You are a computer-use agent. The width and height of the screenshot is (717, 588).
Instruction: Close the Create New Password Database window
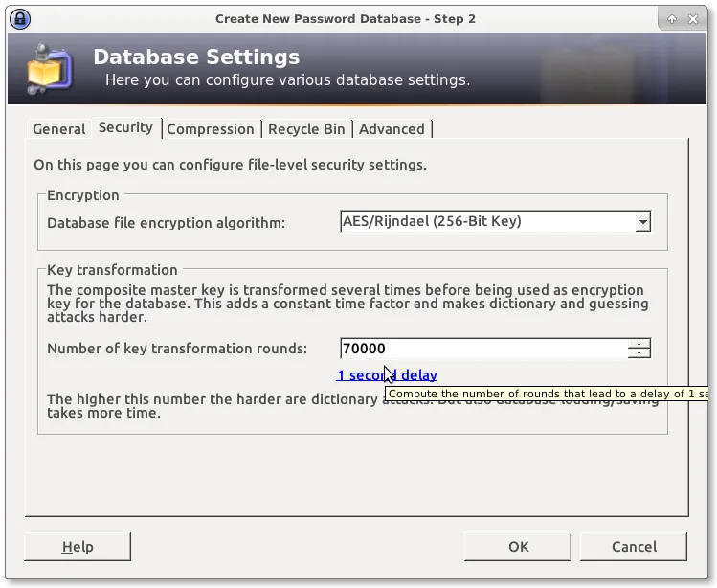click(696, 18)
